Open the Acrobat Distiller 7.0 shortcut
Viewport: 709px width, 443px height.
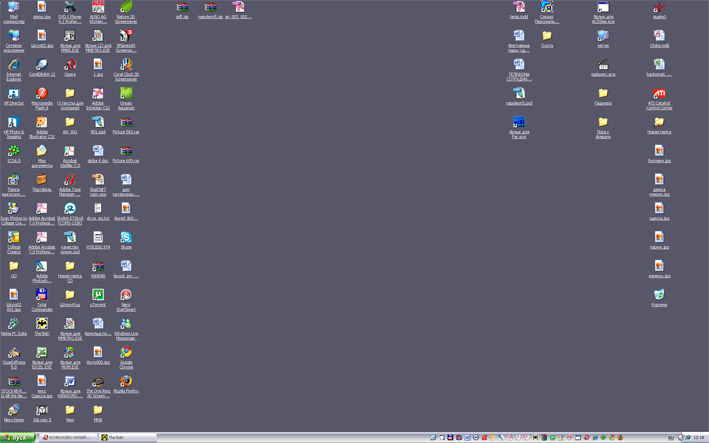(x=70, y=151)
